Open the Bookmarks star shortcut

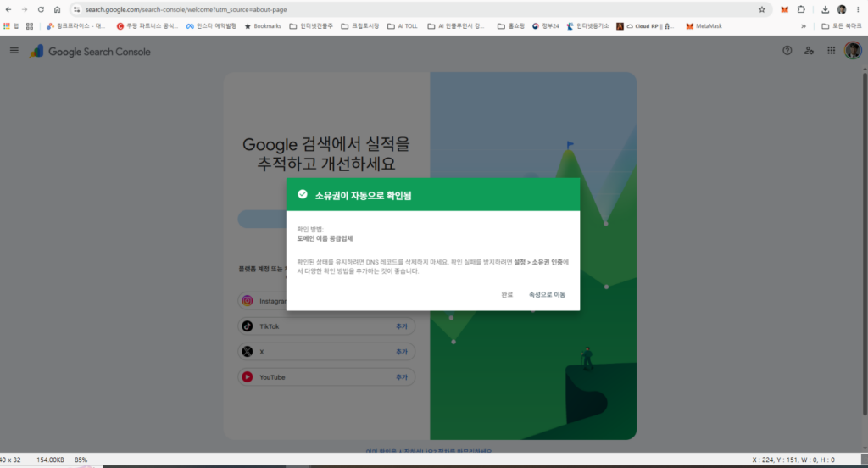tap(263, 26)
